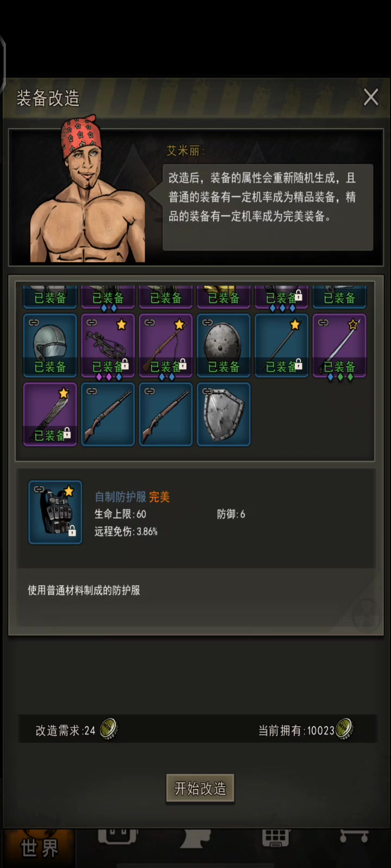The height and width of the screenshot is (868, 391).
Task: Open the World tab (世界)
Action: pos(39,847)
